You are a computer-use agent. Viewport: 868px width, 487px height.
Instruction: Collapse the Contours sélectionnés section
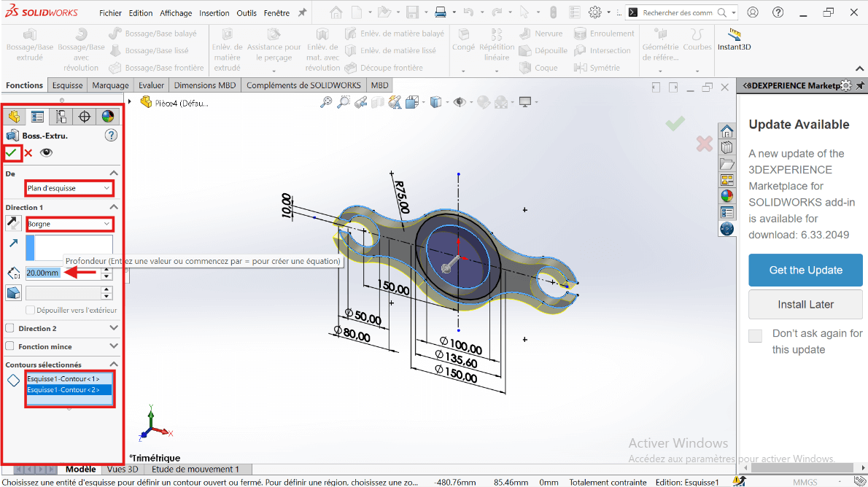[113, 365]
